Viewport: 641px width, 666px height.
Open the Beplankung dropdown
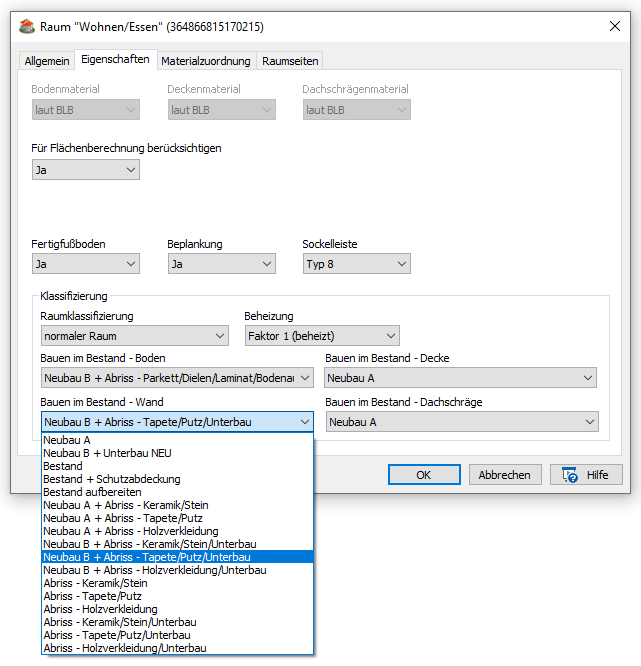(221, 264)
